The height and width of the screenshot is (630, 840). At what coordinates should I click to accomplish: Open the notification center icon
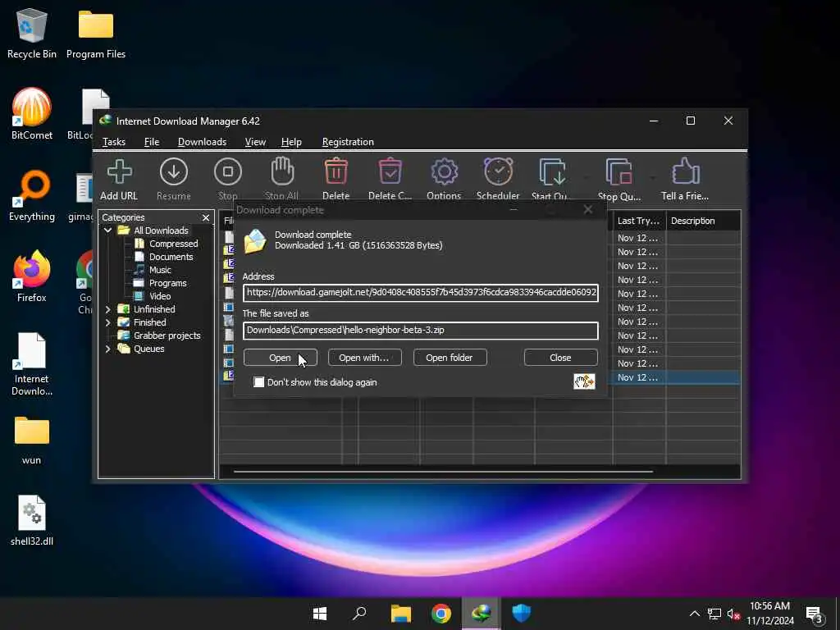tap(814, 614)
